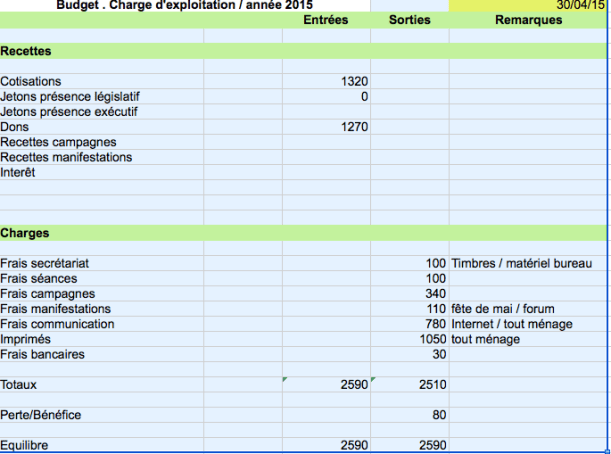Select the "Entrées" column header
The image size is (611, 454).
(325, 21)
